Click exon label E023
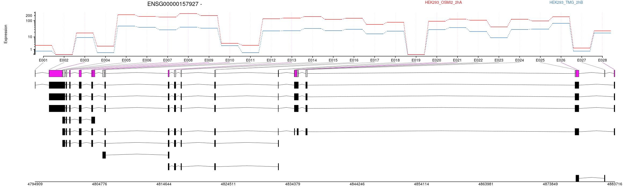The width and height of the screenshot is (644, 188). tap(499, 60)
